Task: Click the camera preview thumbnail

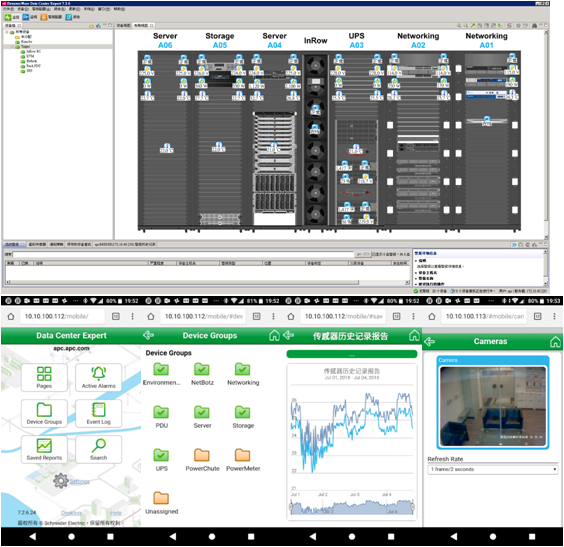Action: coord(493,406)
